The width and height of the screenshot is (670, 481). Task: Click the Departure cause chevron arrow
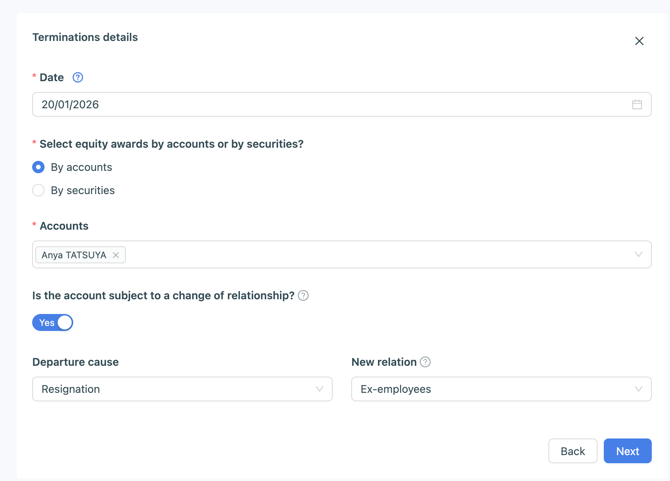319,389
